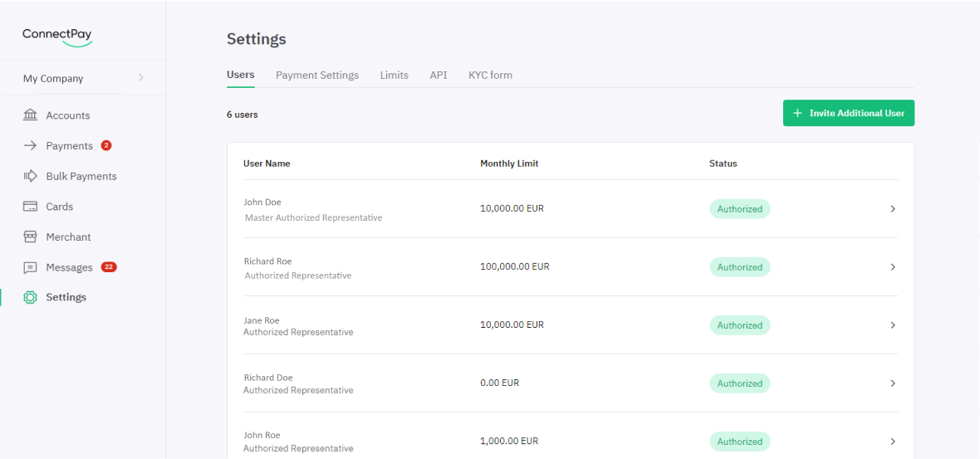
Task: Click the Merchant storefront icon
Action: [30, 237]
